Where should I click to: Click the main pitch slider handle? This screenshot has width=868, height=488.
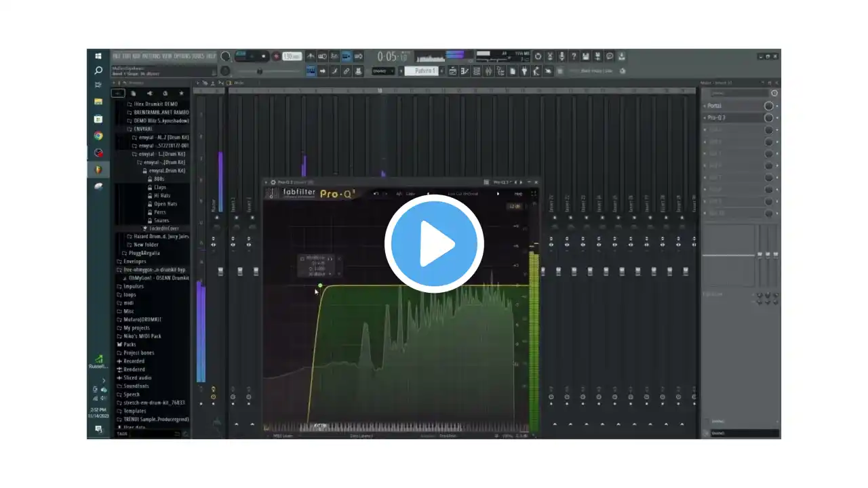[259, 70]
